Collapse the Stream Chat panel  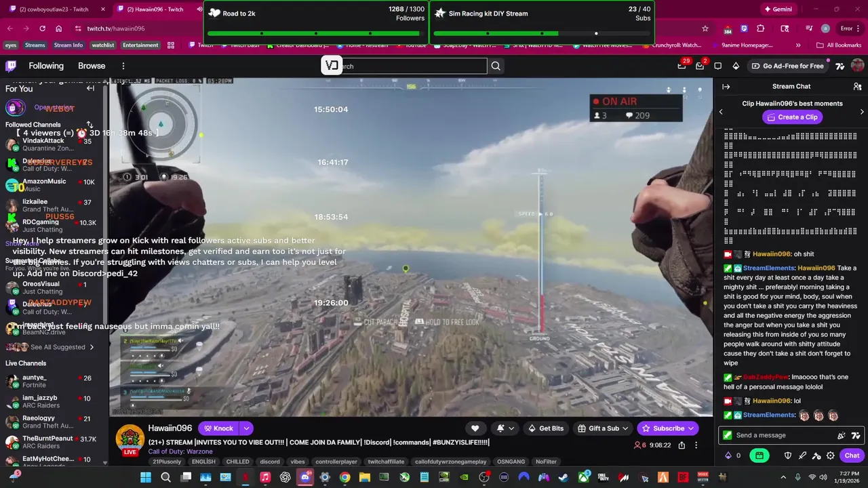tap(726, 87)
